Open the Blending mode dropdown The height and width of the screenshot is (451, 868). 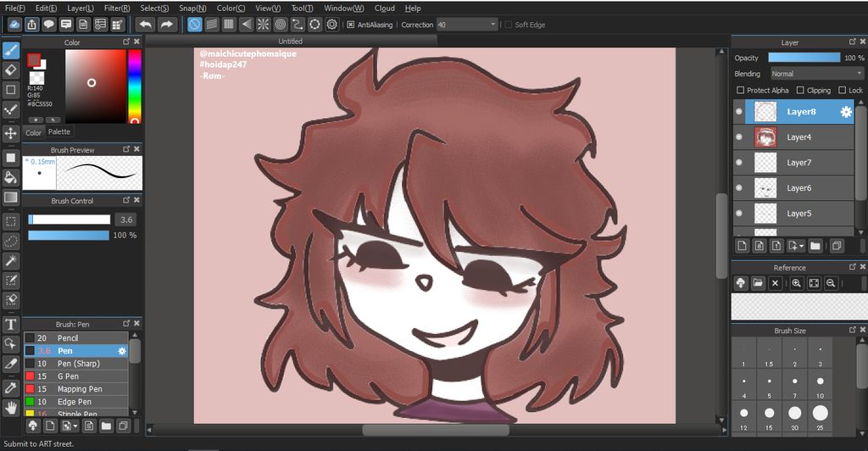click(x=816, y=74)
